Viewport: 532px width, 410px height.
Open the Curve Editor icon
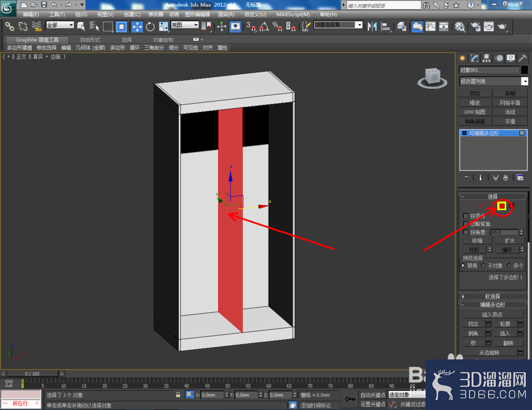pos(430,26)
